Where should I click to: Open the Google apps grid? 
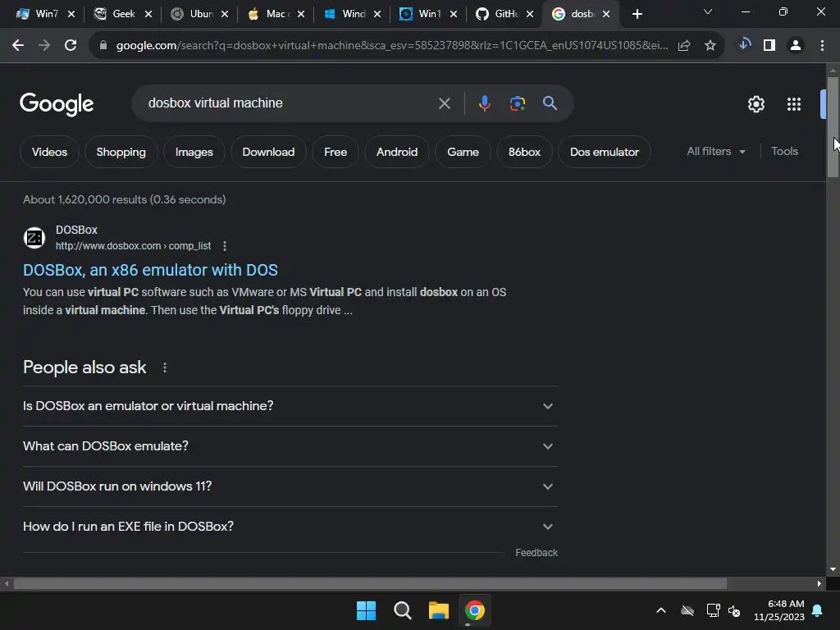[794, 104]
